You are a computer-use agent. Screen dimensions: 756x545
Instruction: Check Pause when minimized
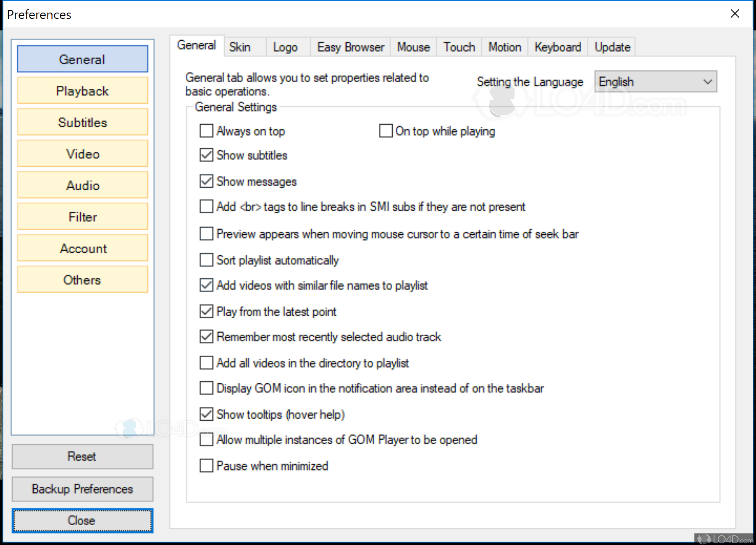tap(206, 466)
